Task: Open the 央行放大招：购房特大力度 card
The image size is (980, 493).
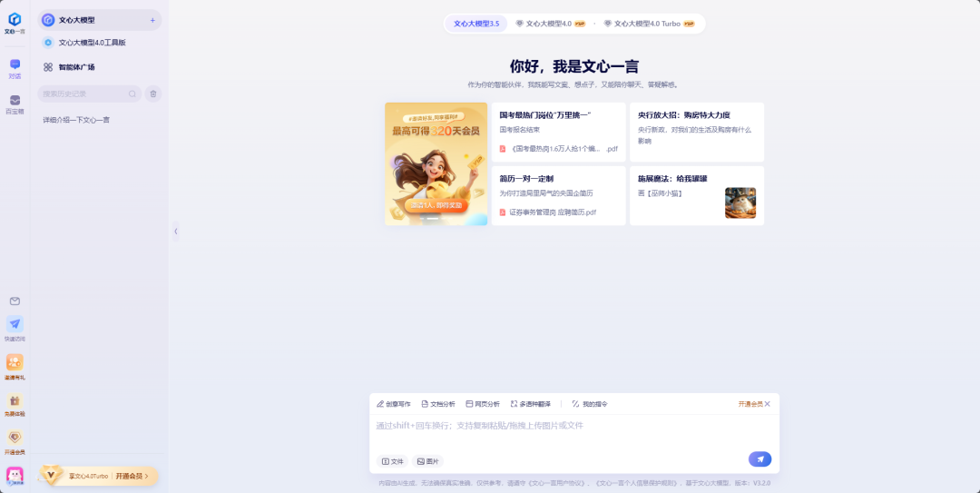Action: tap(697, 132)
